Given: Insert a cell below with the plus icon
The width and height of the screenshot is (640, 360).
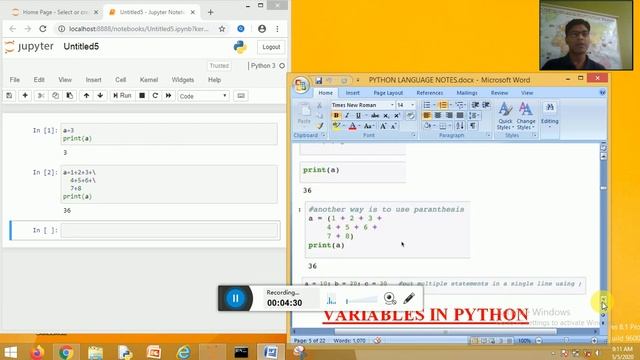Looking at the screenshot, I should click(x=25, y=96).
